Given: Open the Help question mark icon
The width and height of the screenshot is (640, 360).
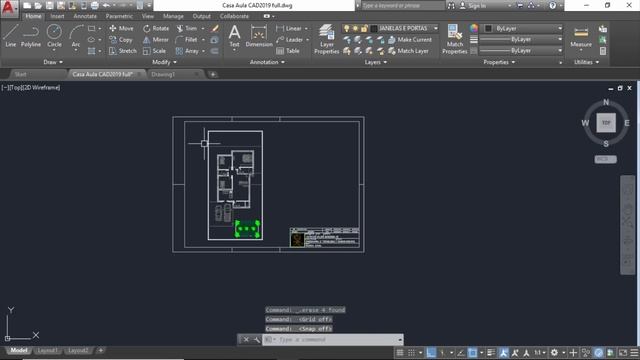Looking at the screenshot, I should click(552, 6).
